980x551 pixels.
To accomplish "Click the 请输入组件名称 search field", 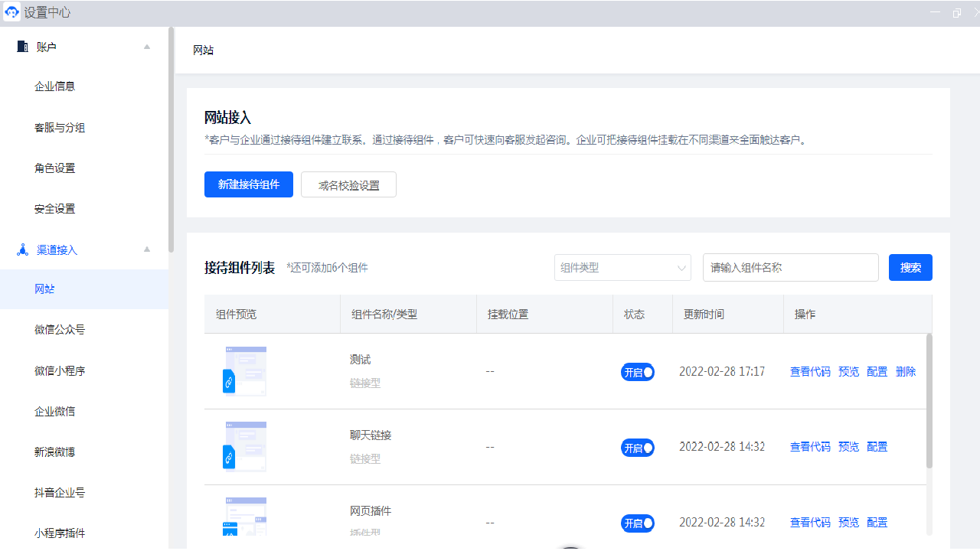I will tap(791, 267).
